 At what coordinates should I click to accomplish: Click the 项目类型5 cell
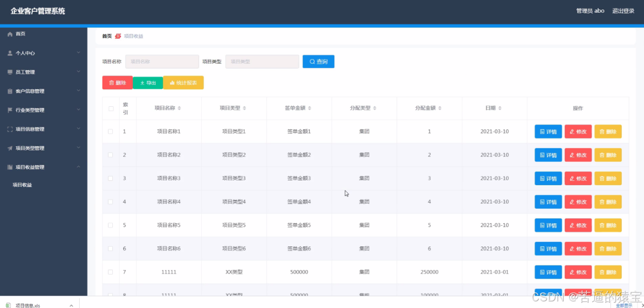(234, 225)
